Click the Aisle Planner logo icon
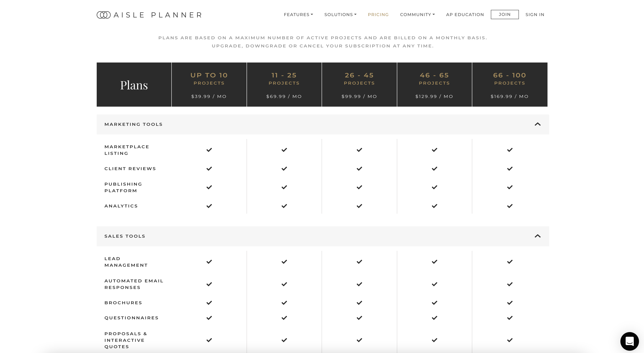The width and height of the screenshot is (644, 353). click(103, 15)
